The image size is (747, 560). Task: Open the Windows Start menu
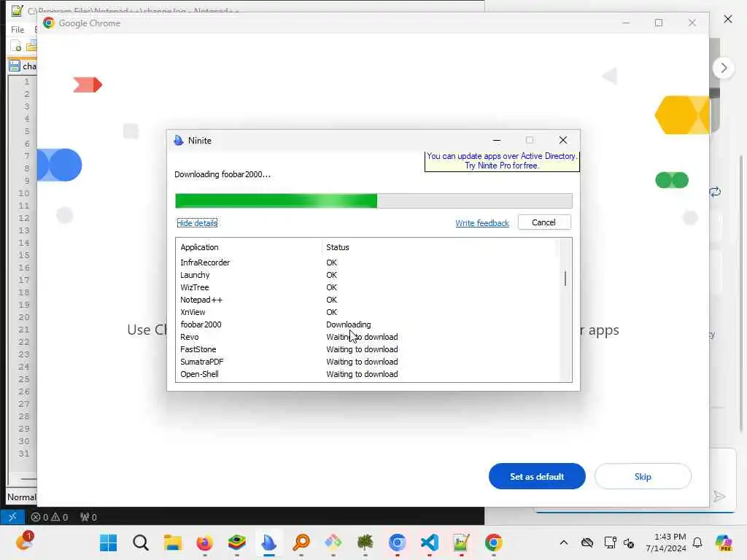(108, 542)
